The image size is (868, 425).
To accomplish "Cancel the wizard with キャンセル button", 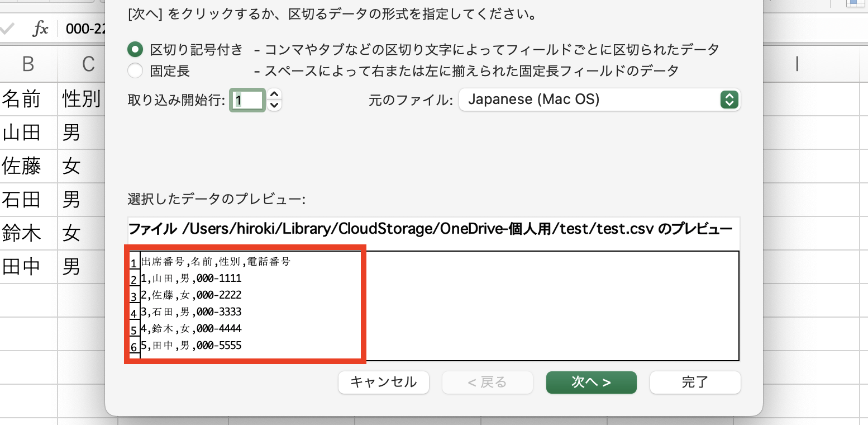I will click(x=383, y=382).
